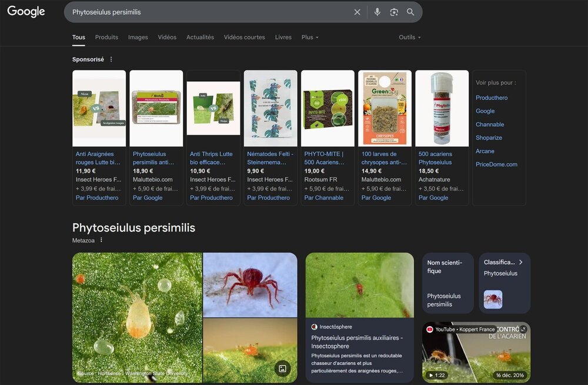This screenshot has width=588, height=385.
Task: Open the Outils dropdown
Action: click(x=409, y=37)
